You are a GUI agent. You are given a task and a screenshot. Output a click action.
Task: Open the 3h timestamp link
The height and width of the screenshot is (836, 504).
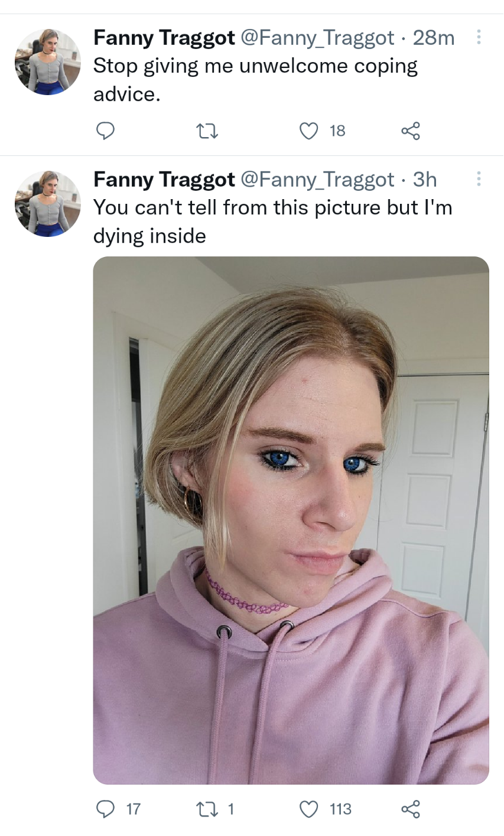425,179
